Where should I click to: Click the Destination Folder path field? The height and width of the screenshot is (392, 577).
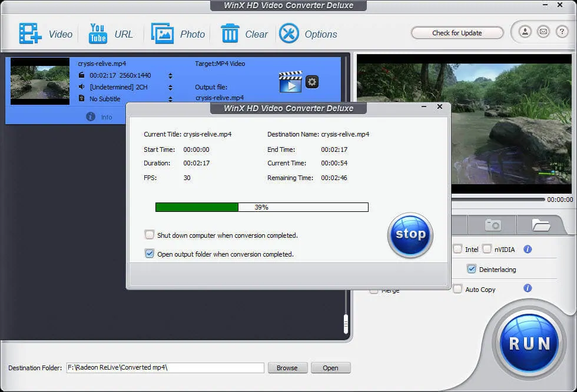click(165, 367)
